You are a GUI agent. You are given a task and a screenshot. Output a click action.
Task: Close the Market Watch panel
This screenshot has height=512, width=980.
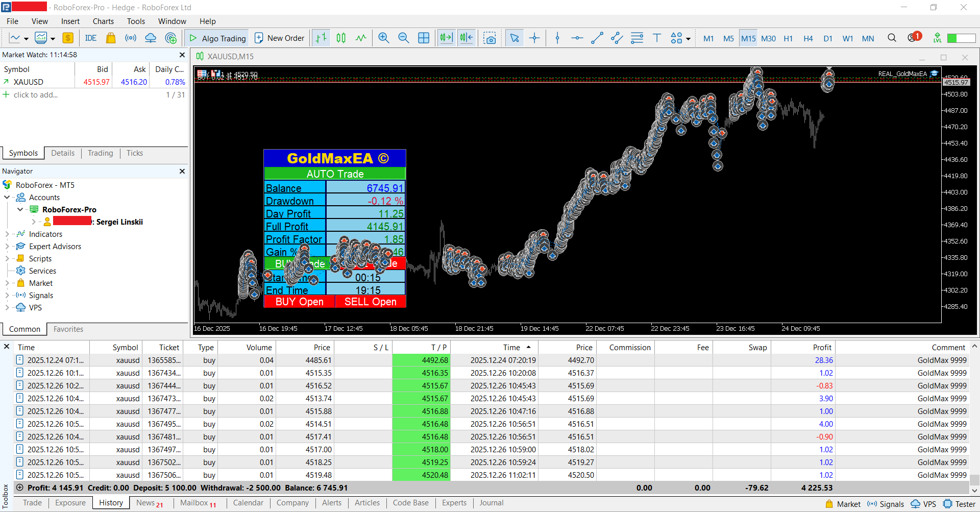182,55
